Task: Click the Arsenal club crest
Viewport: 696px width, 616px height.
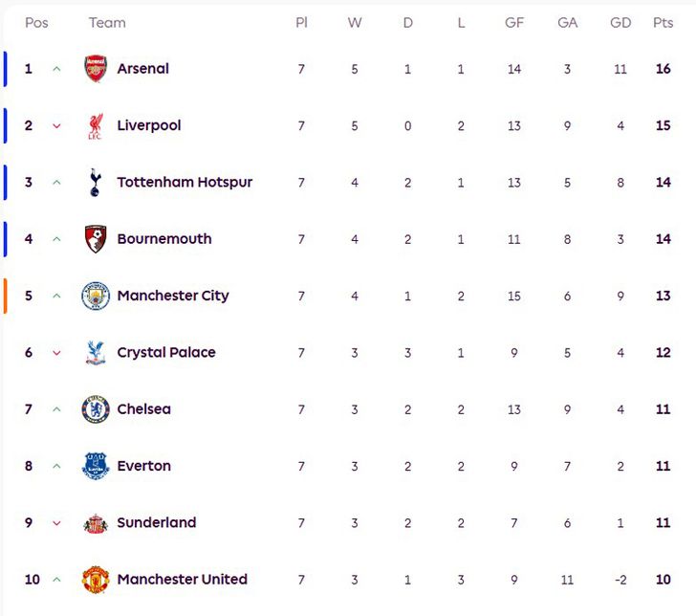Action: click(x=96, y=69)
